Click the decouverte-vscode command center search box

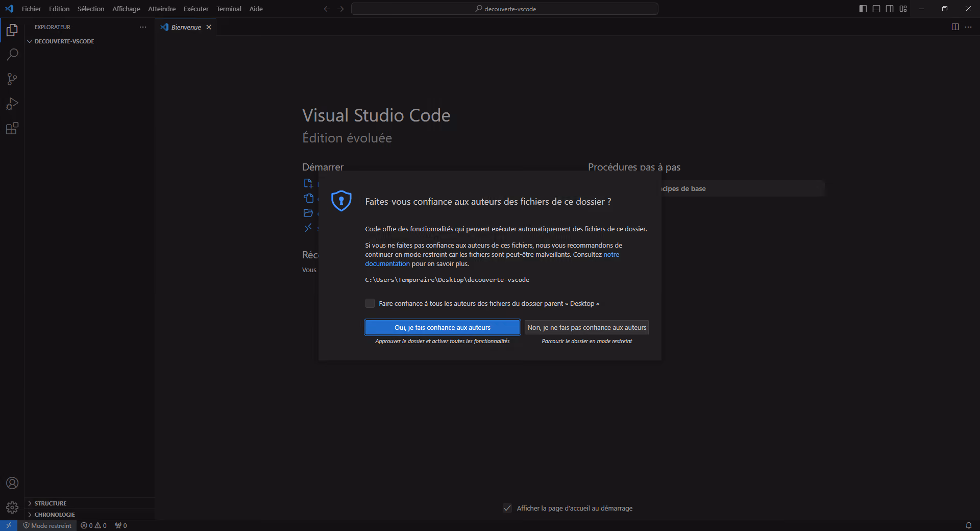[505, 9]
